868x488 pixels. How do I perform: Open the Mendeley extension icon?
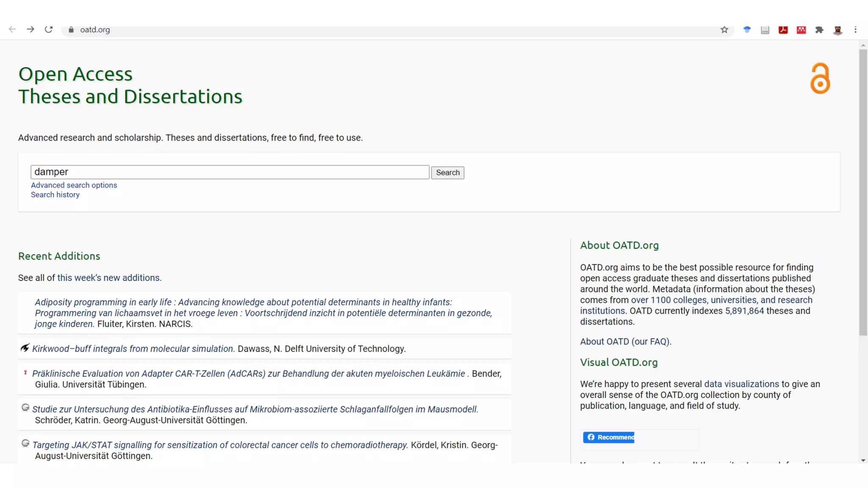coord(801,30)
